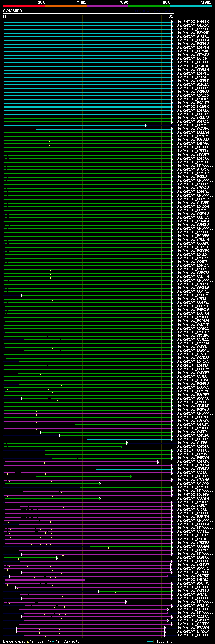Select the UniRef100_B9RN21 label

tap(193, 177)
